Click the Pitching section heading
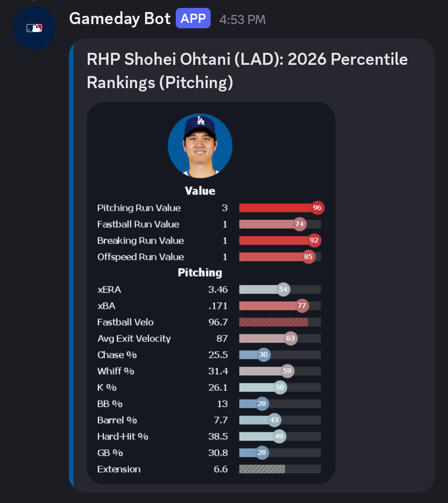Viewport: 448px width, 503px height. (x=200, y=273)
